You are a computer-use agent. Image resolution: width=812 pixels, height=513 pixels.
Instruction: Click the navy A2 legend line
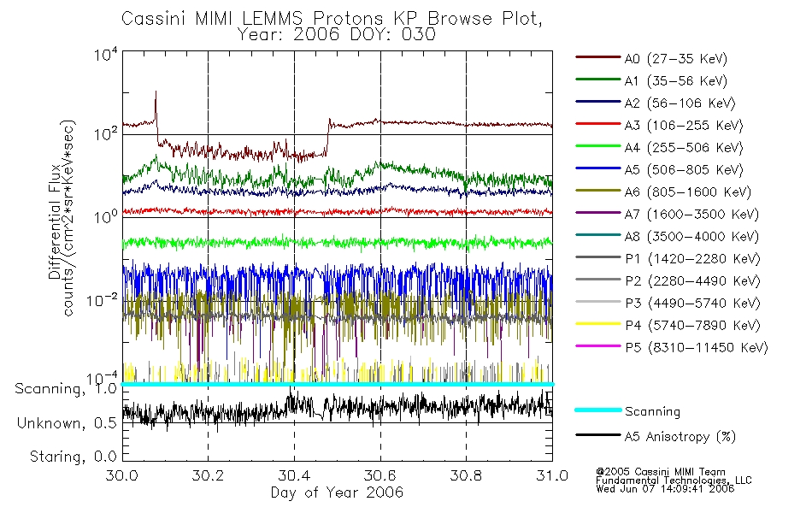(598, 102)
